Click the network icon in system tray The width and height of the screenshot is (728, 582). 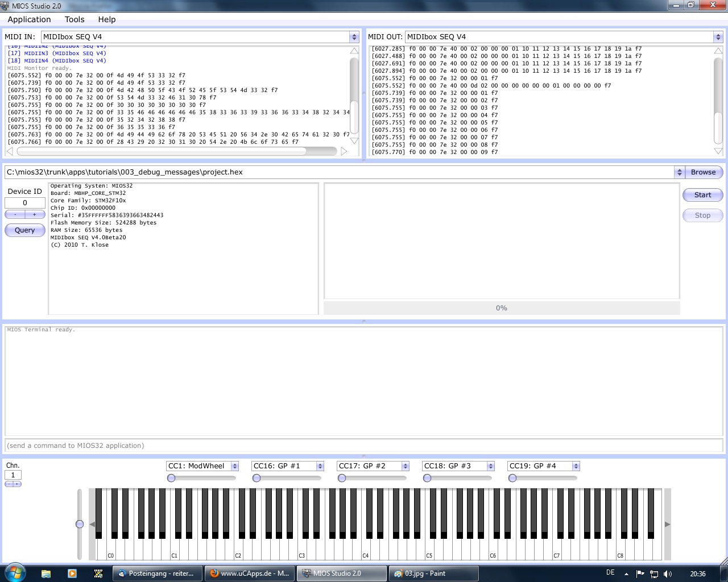coord(654,574)
